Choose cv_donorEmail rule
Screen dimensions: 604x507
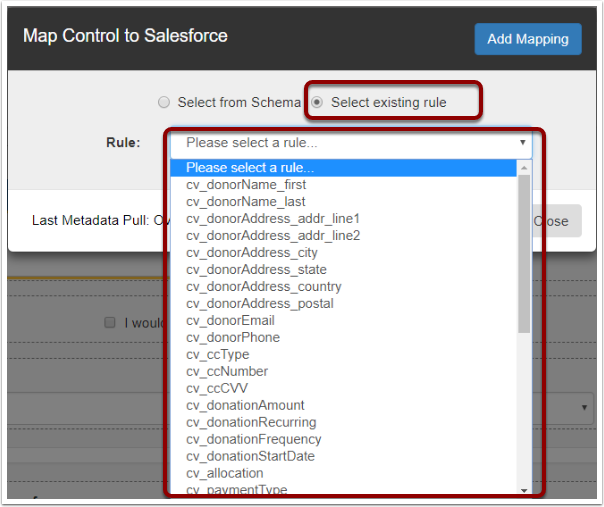coord(343,320)
